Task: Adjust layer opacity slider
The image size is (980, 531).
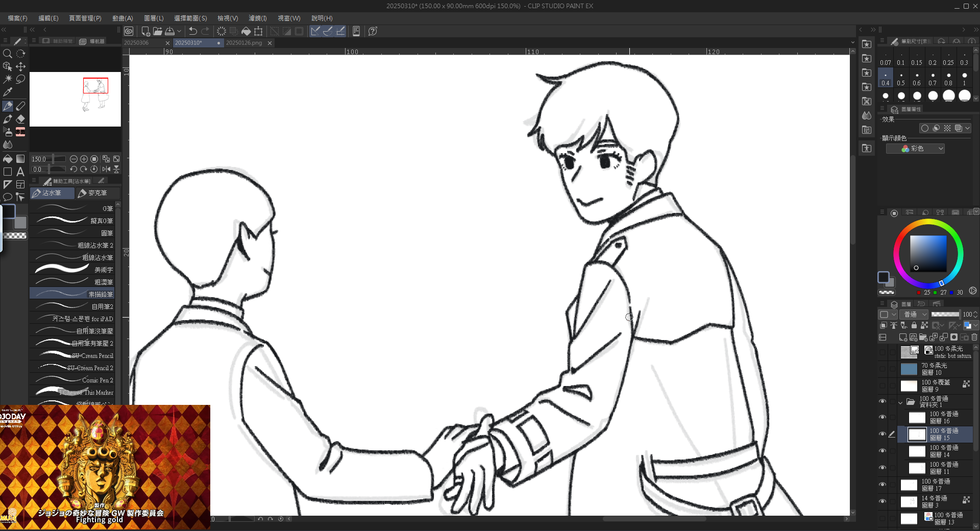Action: tap(945, 315)
